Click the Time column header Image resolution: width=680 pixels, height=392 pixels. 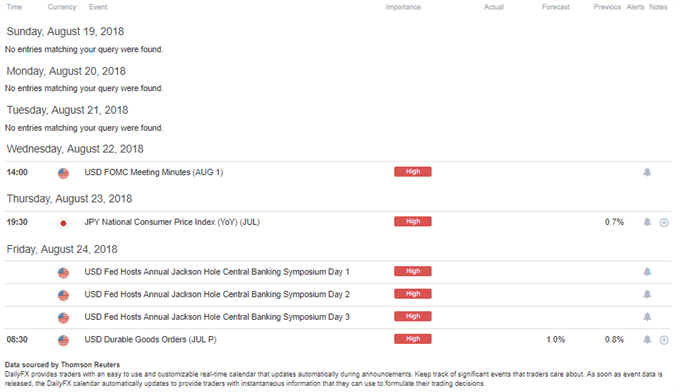(14, 7)
